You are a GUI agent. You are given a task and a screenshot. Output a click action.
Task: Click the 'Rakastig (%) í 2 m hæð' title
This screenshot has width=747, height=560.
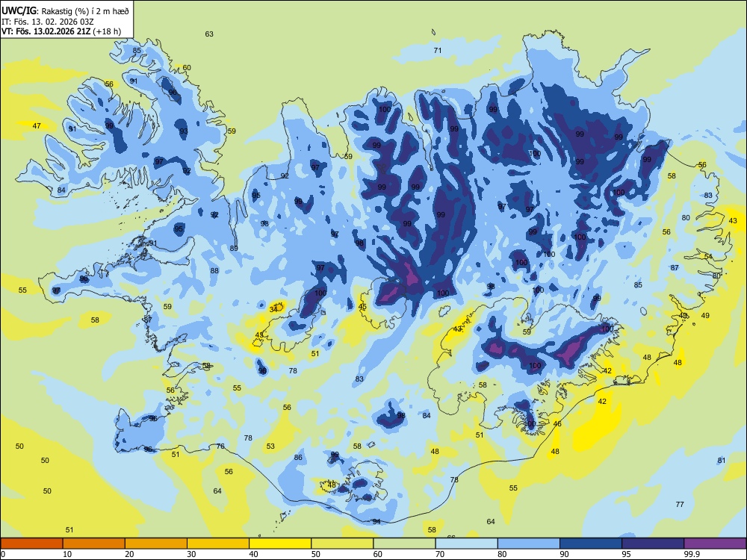[85, 11]
